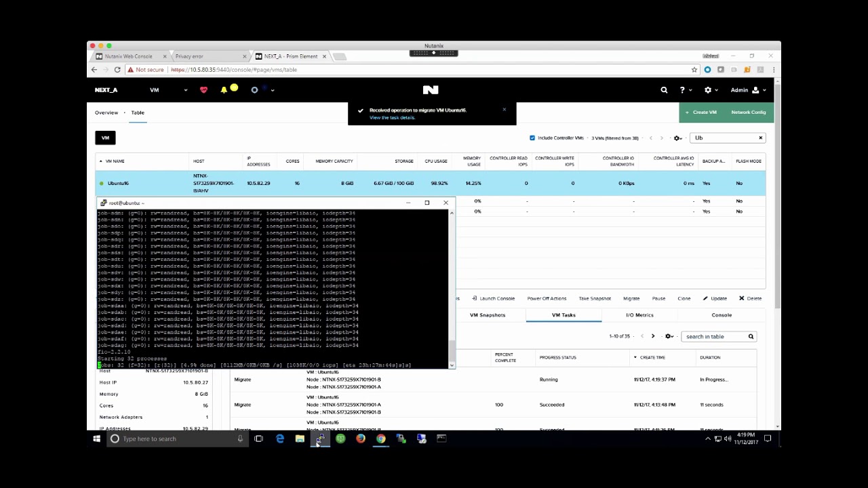Click the Type here to search box
Viewport: 868px width, 488px height.
pyautogui.click(x=176, y=439)
